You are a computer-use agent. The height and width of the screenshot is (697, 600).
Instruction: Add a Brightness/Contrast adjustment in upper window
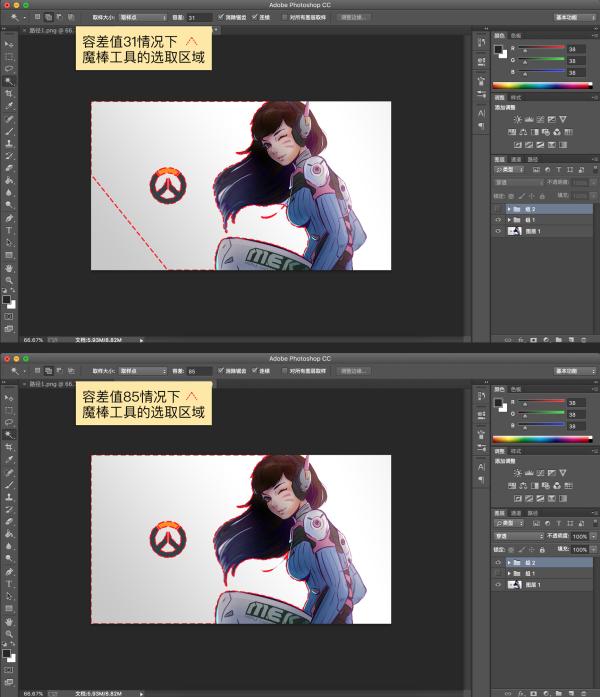517,119
